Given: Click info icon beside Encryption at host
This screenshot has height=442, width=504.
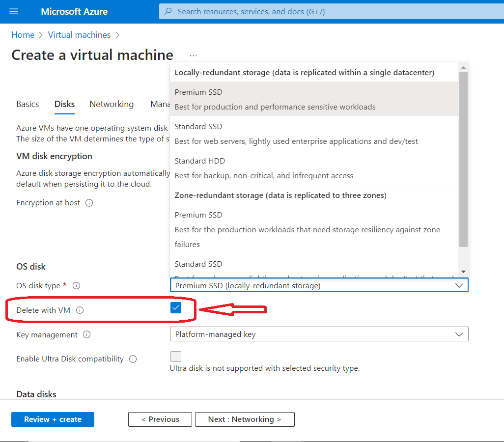Looking at the screenshot, I should [89, 203].
